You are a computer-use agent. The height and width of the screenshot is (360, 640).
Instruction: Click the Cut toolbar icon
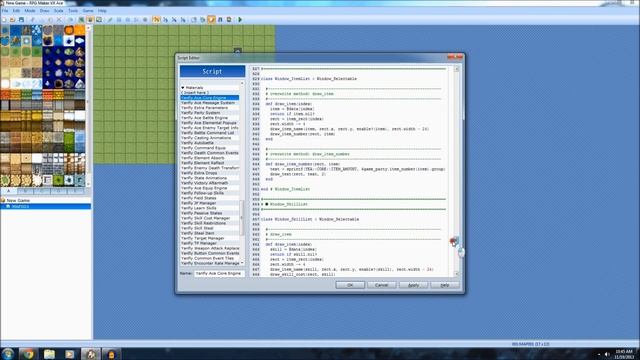(33, 20)
